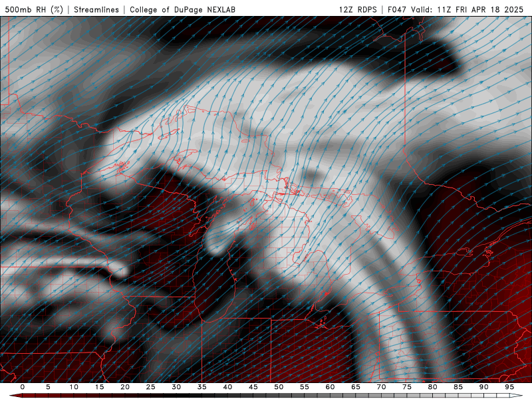Image resolution: width=532 pixels, height=399 pixels.
Task: Click the colorbar label '55'
Action: 305,387
